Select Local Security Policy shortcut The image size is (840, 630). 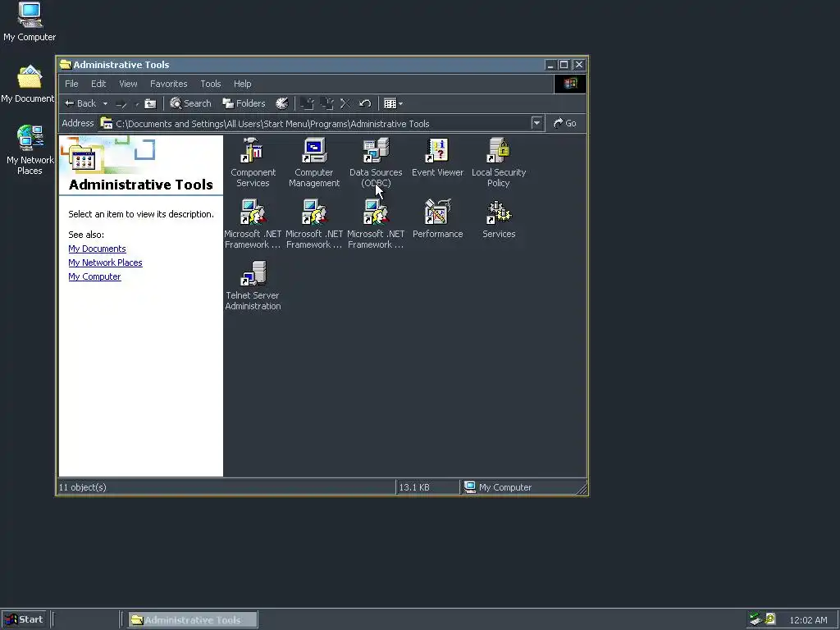[499, 162]
